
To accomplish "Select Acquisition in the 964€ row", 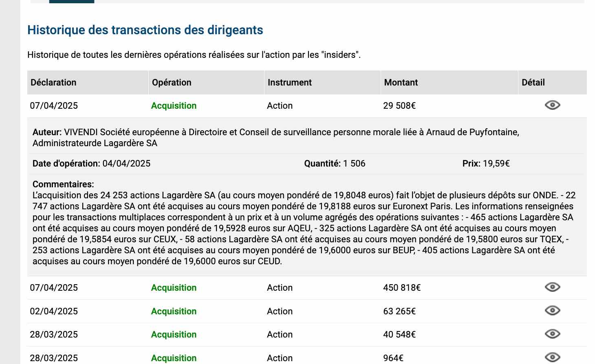I will 174,358.
